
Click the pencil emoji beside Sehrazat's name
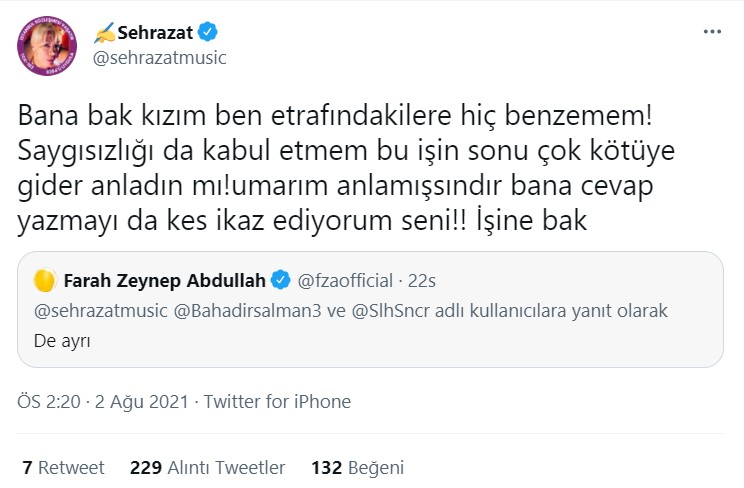pyautogui.click(x=104, y=33)
